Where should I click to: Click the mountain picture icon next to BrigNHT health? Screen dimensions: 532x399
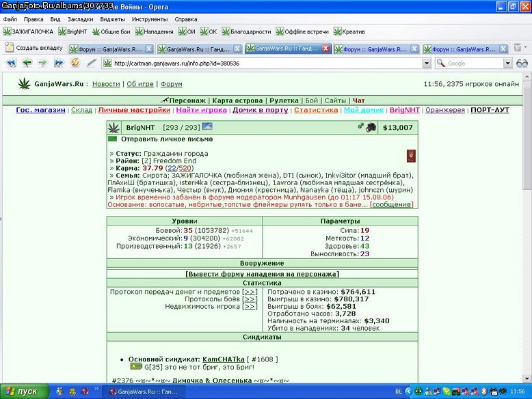207,126
